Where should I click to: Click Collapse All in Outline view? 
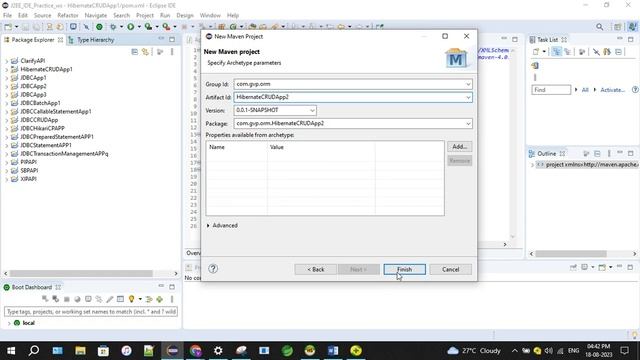597,153
